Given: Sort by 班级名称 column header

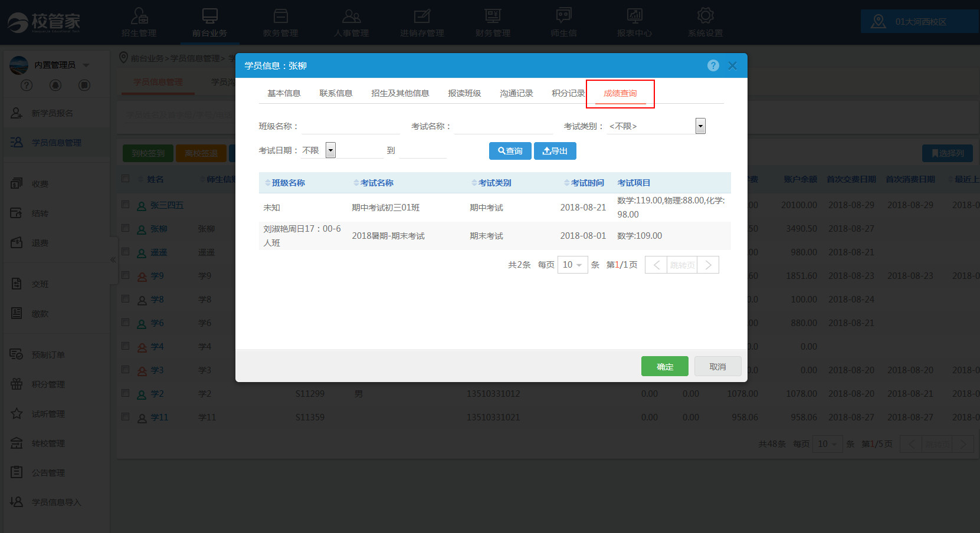Looking at the screenshot, I should [288, 183].
